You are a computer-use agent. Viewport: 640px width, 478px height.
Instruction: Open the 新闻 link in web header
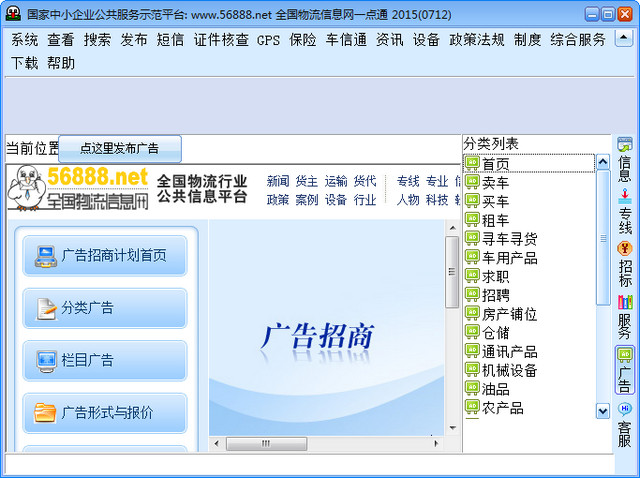[278, 181]
